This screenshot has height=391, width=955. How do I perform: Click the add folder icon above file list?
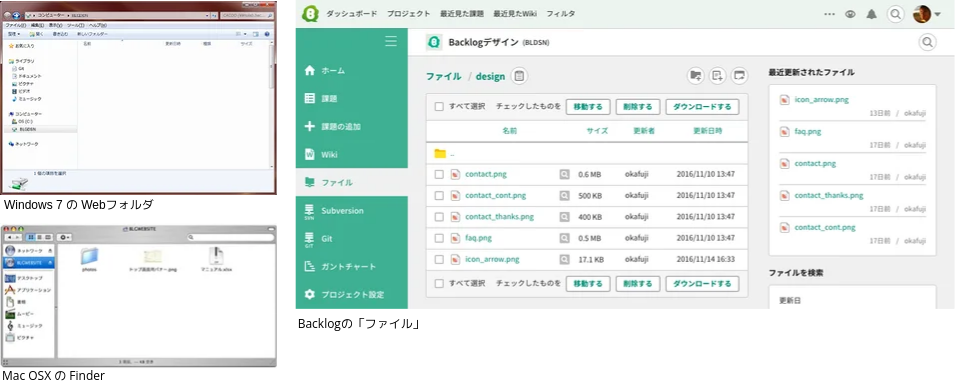[696, 76]
